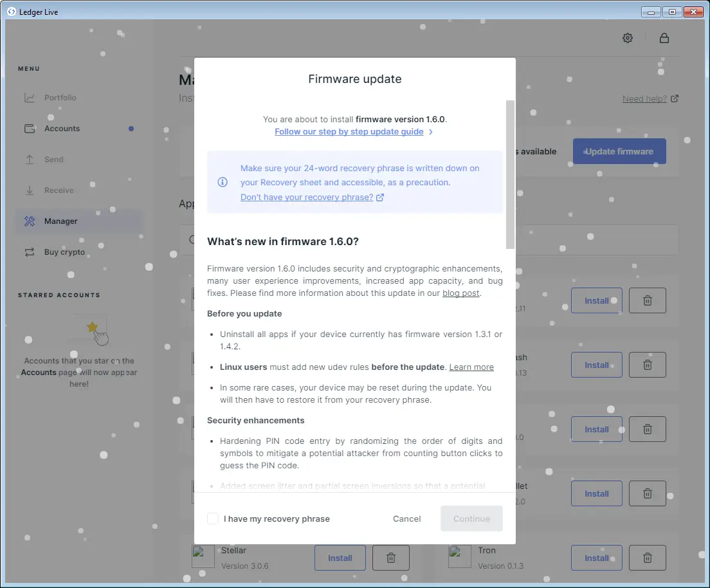This screenshot has height=588, width=710.
Task: Click the 'Firmware update' dialog title
Action: click(x=355, y=79)
